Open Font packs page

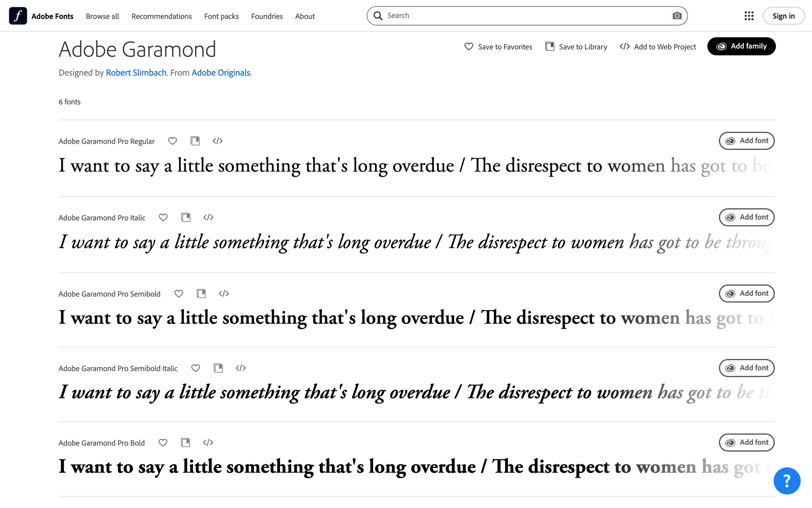[x=221, y=16]
